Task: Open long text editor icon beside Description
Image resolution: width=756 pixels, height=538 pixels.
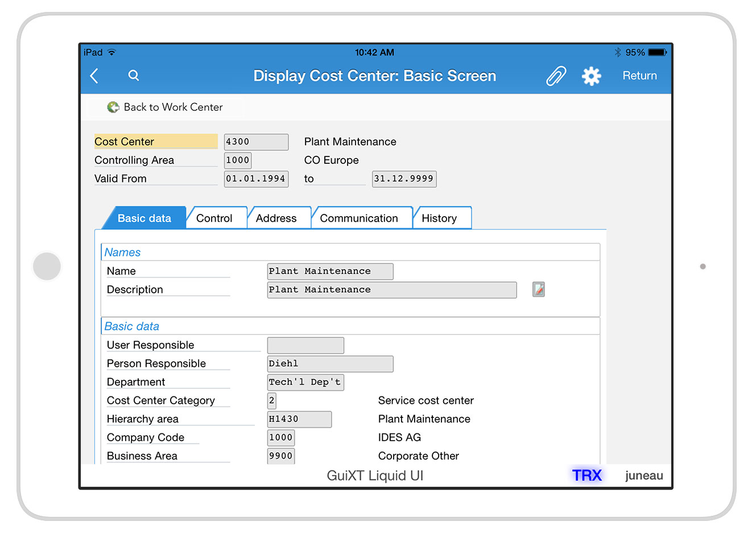Action: pyautogui.click(x=538, y=289)
